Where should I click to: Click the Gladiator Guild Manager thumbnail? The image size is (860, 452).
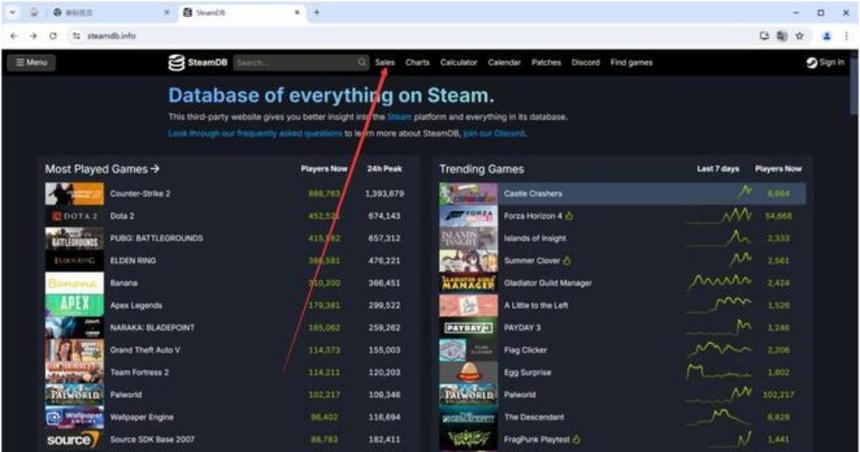coord(468,283)
